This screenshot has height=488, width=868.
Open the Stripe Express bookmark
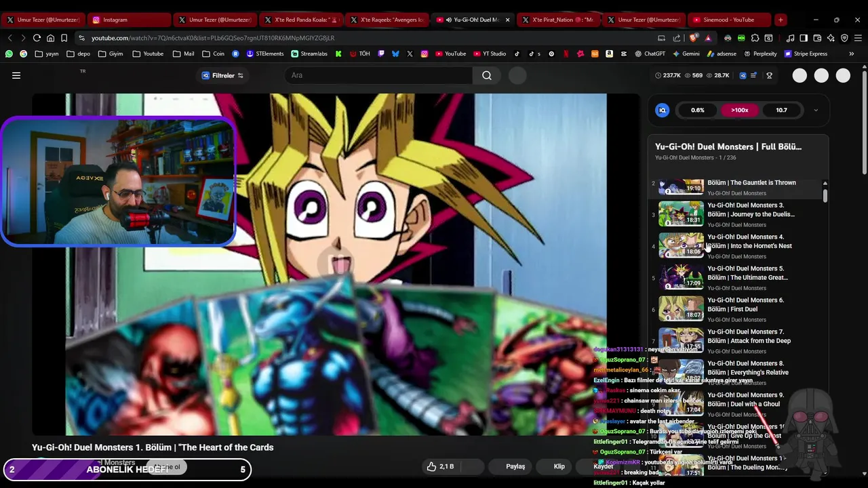806,54
